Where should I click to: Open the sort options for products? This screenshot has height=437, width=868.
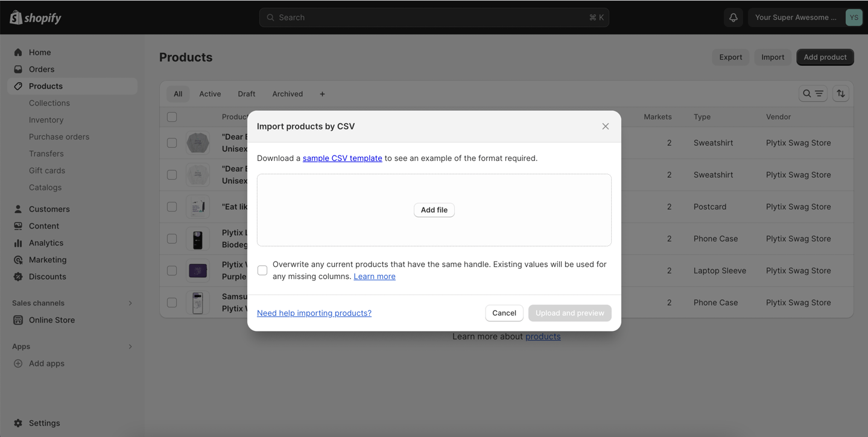841,93
